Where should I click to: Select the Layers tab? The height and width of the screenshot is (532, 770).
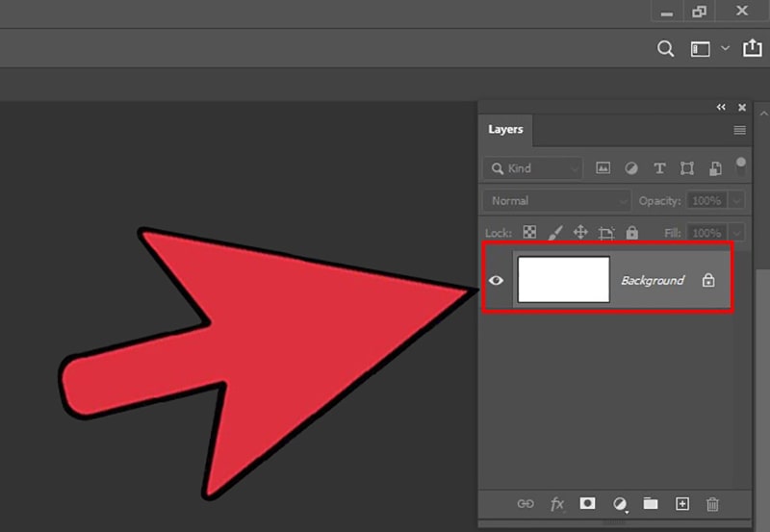click(505, 130)
